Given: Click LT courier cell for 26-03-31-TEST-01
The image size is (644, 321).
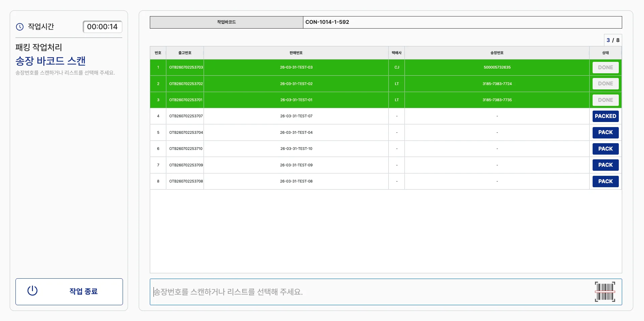Looking at the screenshot, I should tap(397, 100).
